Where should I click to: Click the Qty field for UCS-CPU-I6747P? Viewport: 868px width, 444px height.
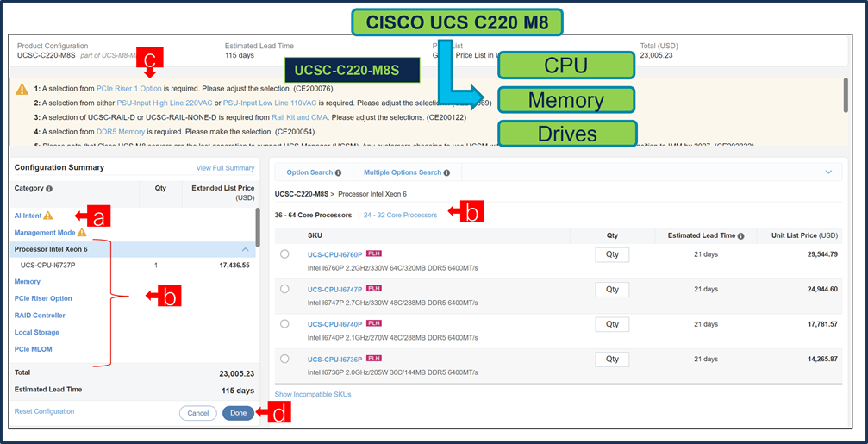pos(612,290)
